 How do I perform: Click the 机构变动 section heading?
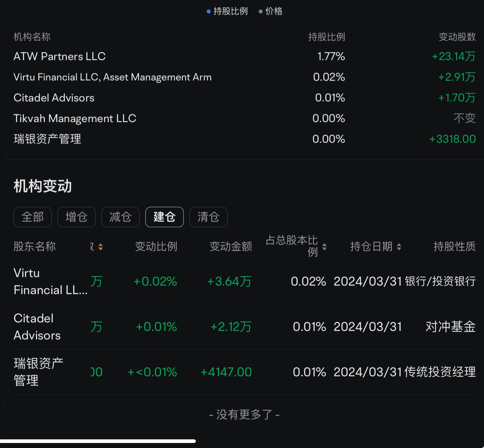pyautogui.click(x=43, y=186)
